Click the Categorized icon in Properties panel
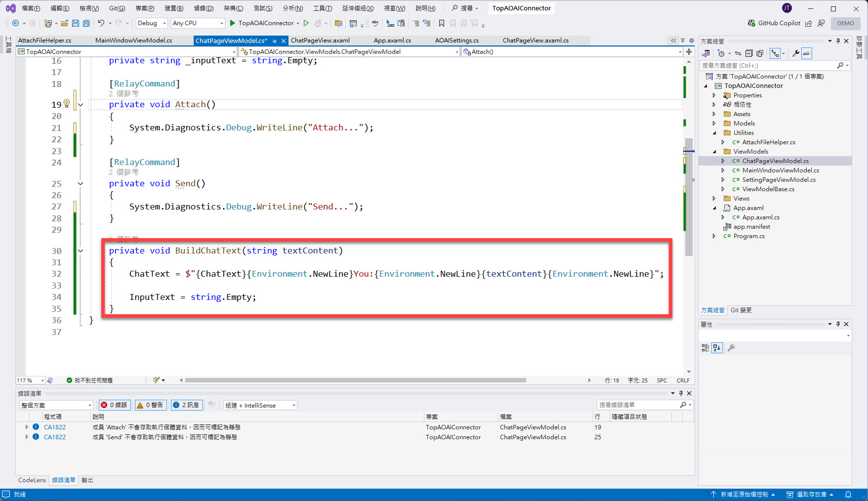 [x=705, y=348]
